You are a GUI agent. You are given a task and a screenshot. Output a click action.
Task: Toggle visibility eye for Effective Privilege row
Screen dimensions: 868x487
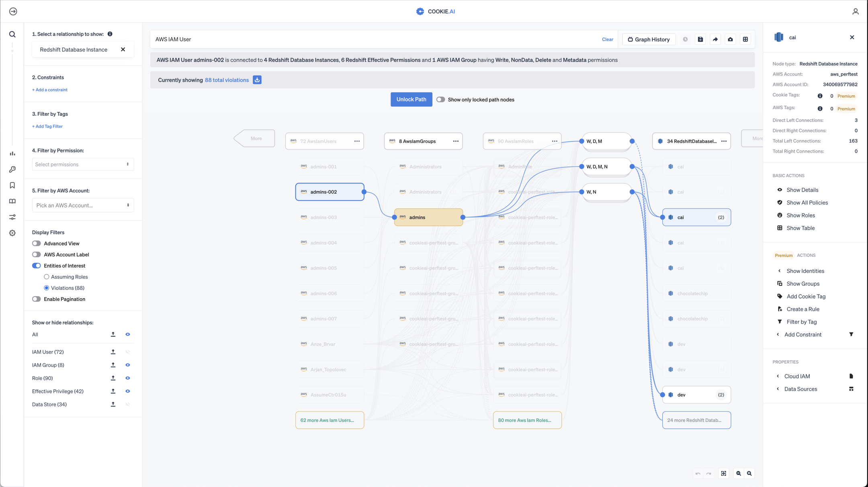pyautogui.click(x=128, y=391)
